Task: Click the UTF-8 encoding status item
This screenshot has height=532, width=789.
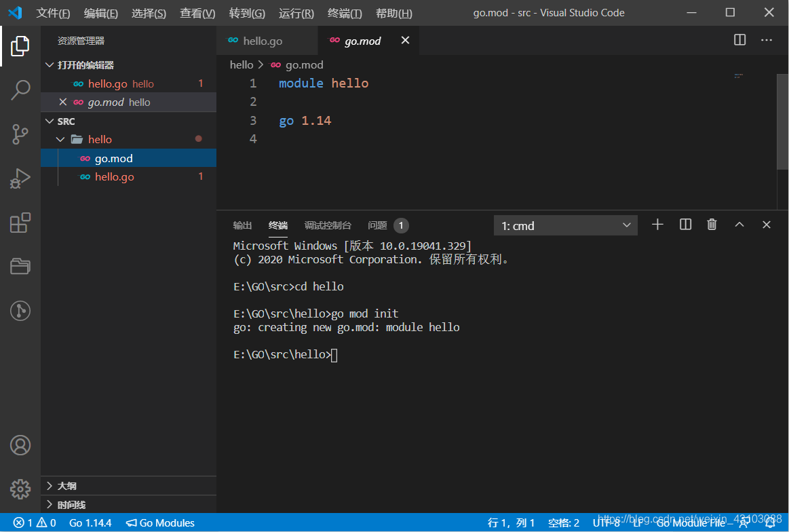Action: pos(607,523)
